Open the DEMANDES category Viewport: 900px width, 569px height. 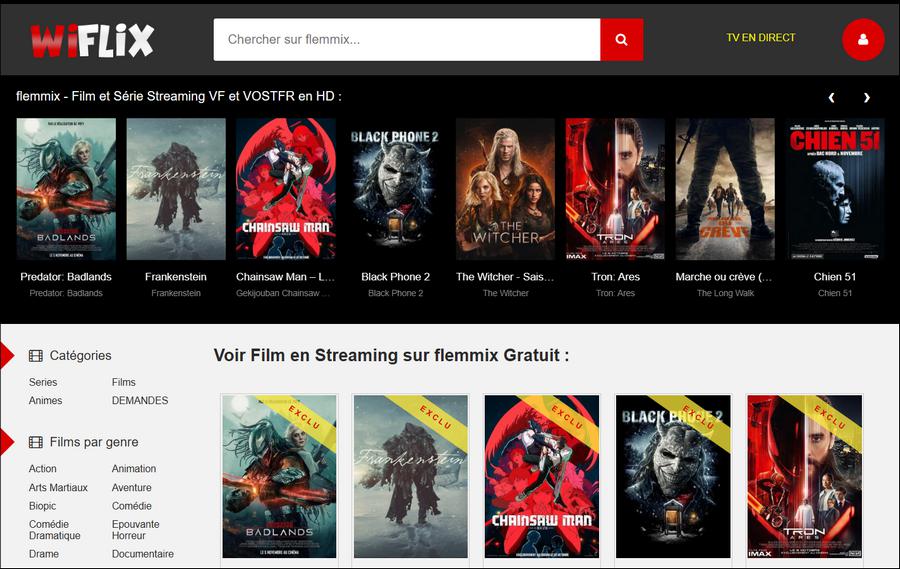[140, 401]
